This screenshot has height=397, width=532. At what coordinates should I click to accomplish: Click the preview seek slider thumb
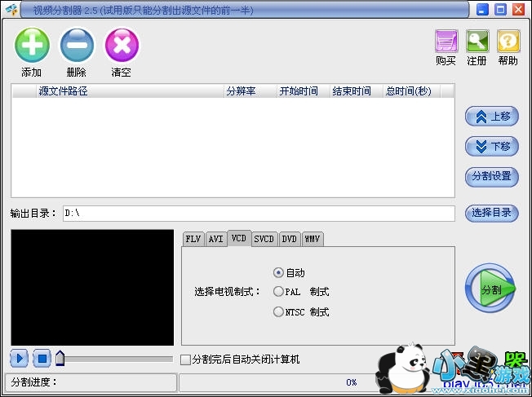[x=60, y=358]
